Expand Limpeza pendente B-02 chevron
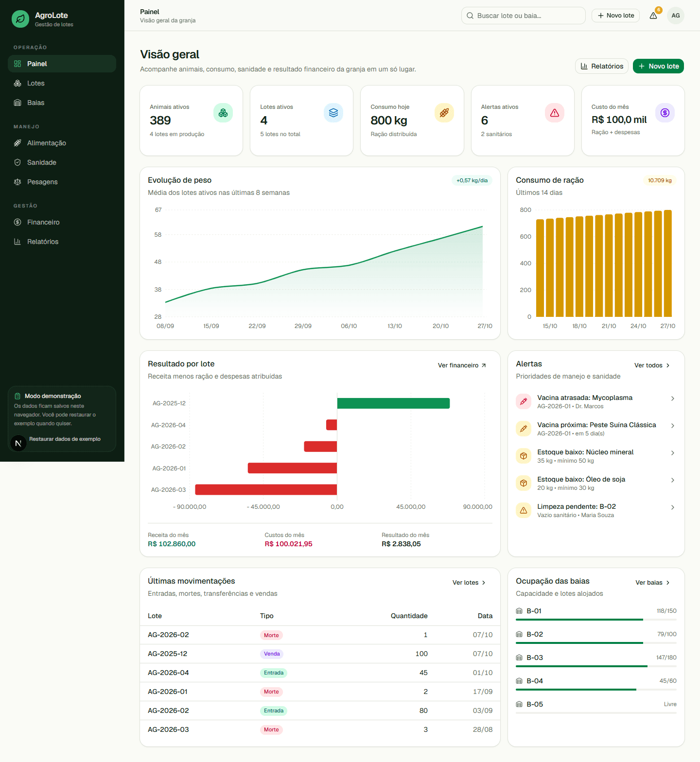 tap(673, 507)
